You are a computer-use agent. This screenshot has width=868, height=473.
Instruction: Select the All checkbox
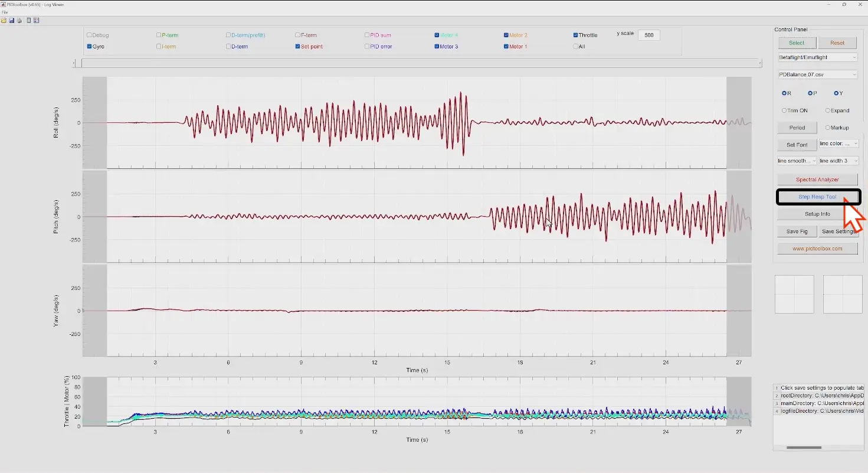click(576, 47)
